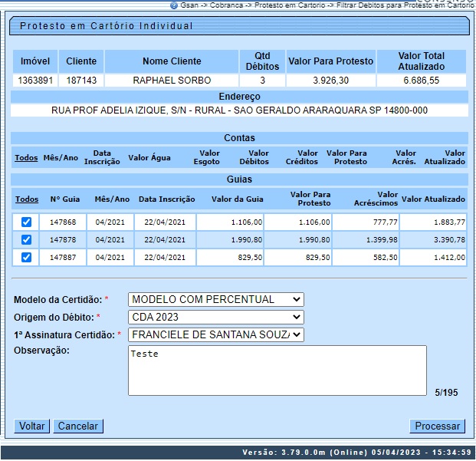Click the Valor Total Atualizado value 6.686,55
Screen dimensions: 476x461
tap(421, 80)
